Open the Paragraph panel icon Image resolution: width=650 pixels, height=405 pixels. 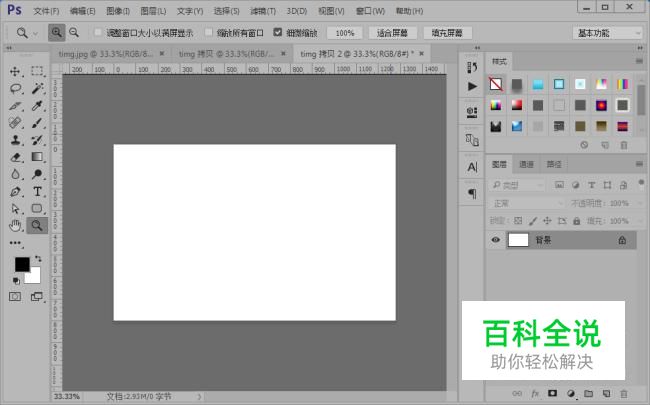[472, 193]
